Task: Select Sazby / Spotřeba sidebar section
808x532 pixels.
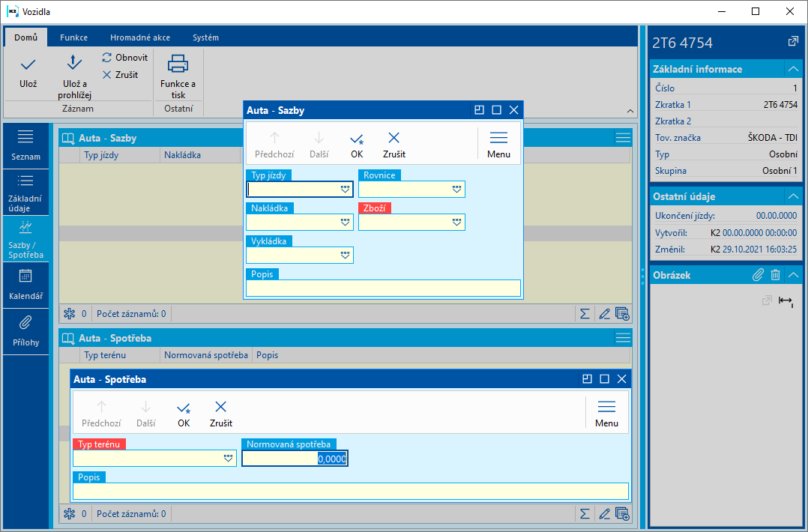Action: point(25,240)
